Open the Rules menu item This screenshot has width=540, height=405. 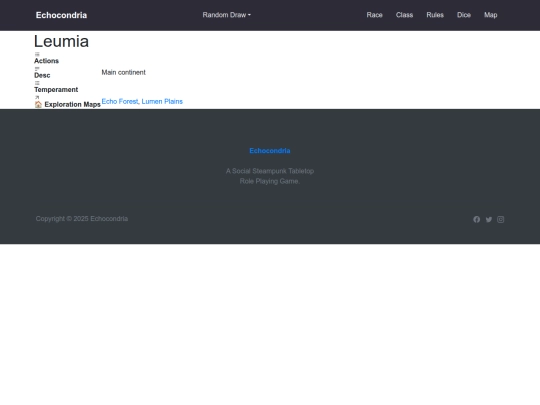(435, 15)
